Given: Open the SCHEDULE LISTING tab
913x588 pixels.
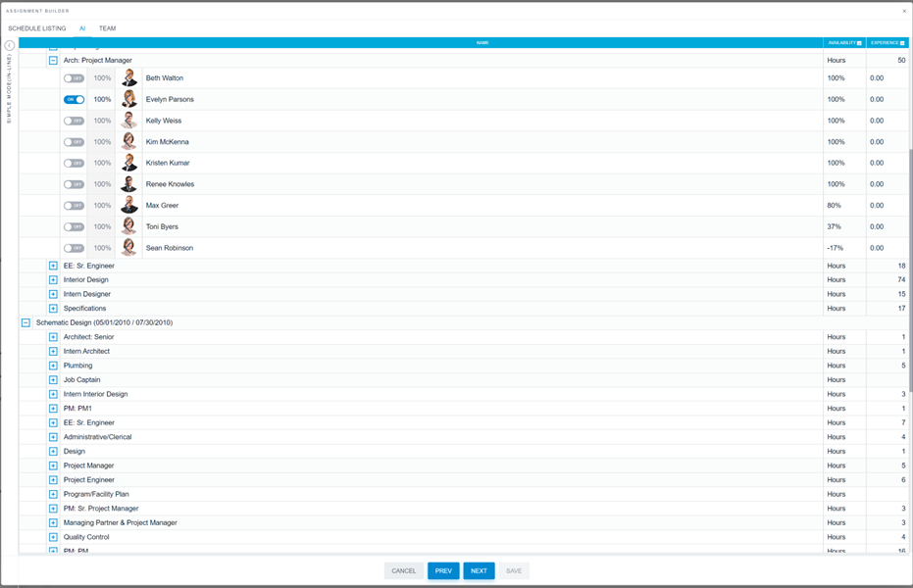Looking at the screenshot, I should coord(35,28).
